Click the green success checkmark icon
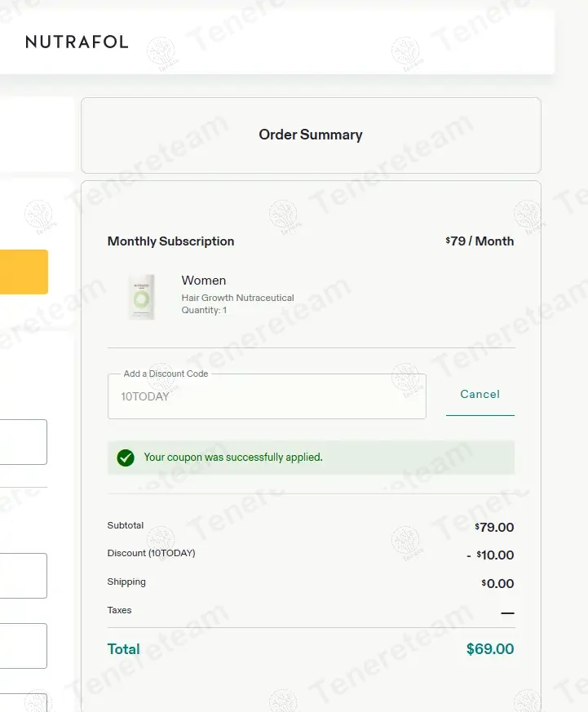Viewport: 588px width, 712px height. pyautogui.click(x=125, y=458)
